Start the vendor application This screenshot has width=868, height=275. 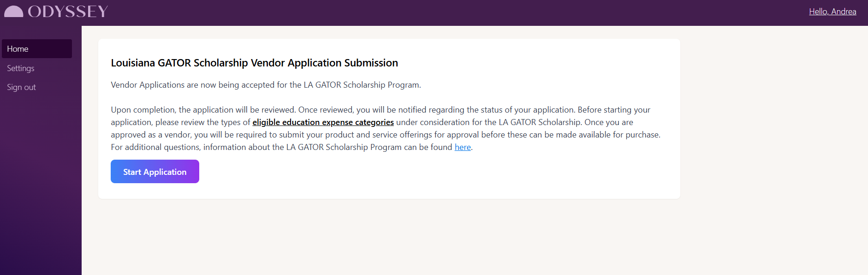point(155,172)
